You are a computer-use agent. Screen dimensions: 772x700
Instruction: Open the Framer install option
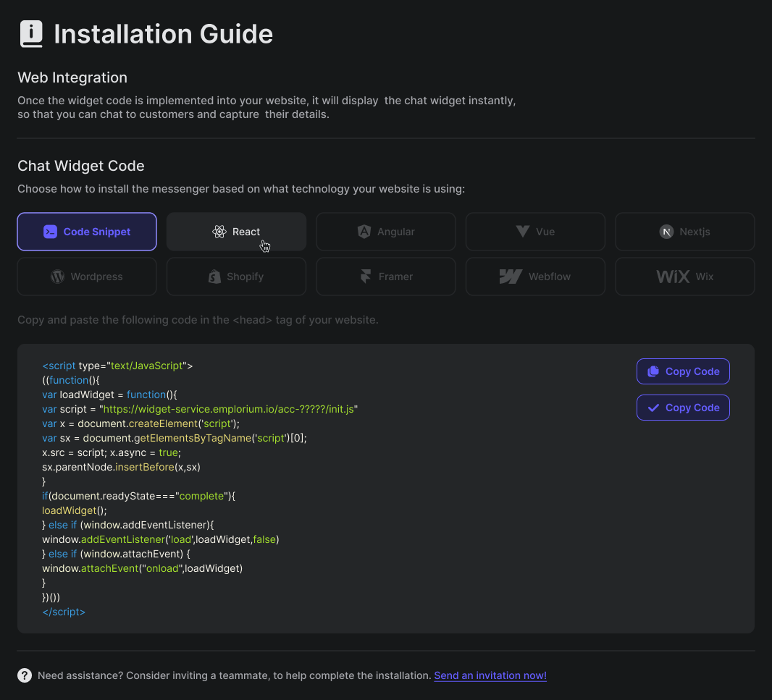pos(386,277)
